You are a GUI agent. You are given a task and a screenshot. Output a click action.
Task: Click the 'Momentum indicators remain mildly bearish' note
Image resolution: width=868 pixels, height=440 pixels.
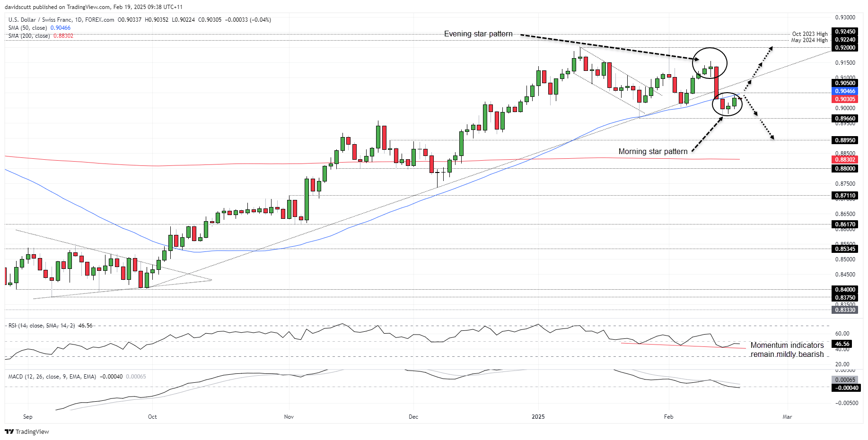[x=787, y=350]
